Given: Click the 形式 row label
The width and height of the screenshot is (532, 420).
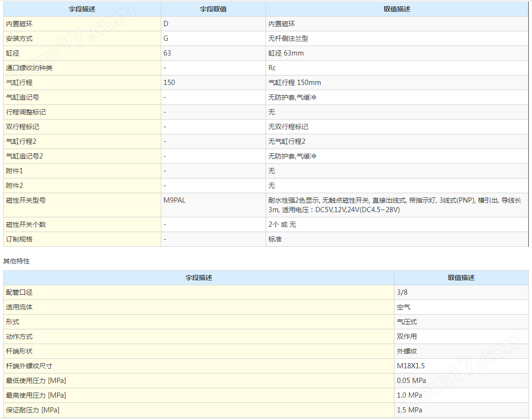Looking at the screenshot, I should [12, 322].
